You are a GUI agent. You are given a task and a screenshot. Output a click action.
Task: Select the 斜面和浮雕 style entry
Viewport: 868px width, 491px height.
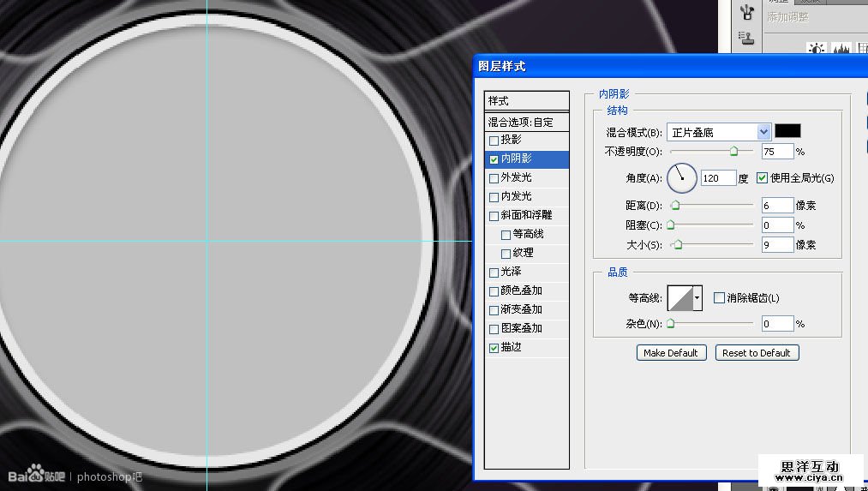point(526,215)
